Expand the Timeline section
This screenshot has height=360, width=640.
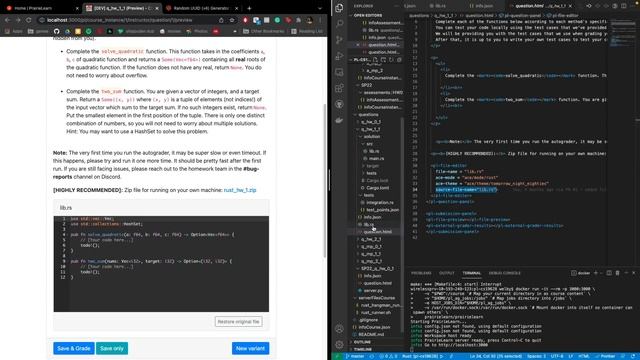(x=362, y=349)
